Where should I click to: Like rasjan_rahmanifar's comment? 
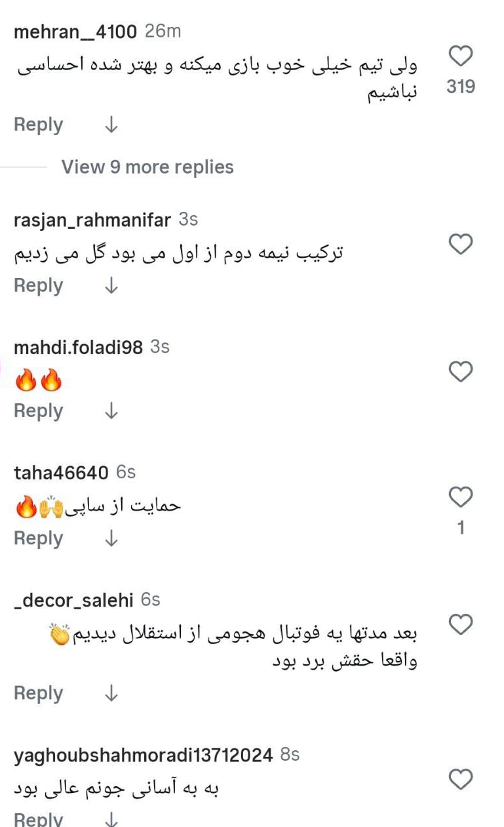[x=461, y=245]
